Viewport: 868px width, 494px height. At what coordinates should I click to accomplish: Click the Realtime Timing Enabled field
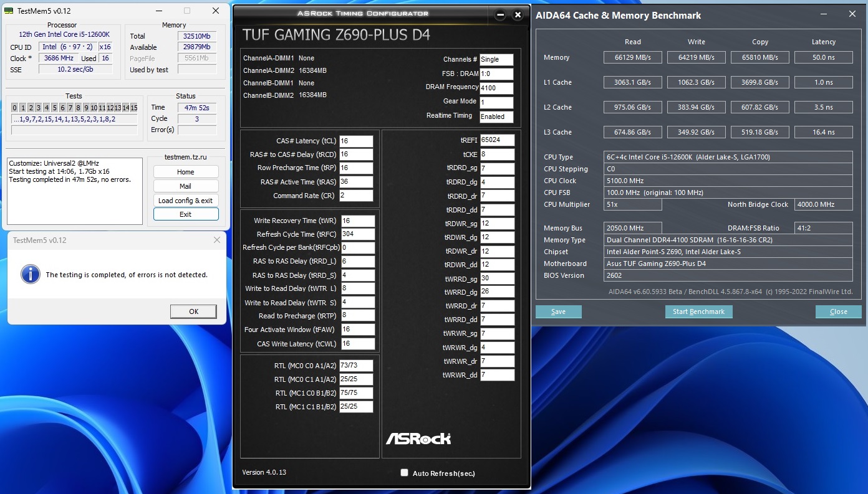[x=496, y=117]
